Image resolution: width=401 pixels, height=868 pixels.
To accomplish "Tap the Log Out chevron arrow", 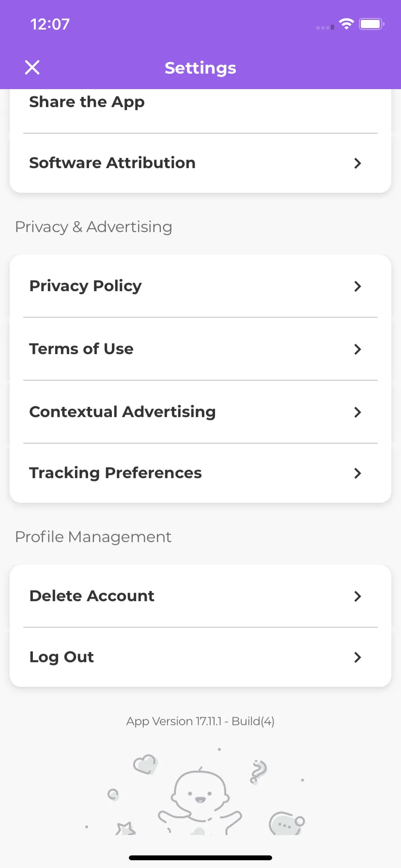I will [x=357, y=657].
